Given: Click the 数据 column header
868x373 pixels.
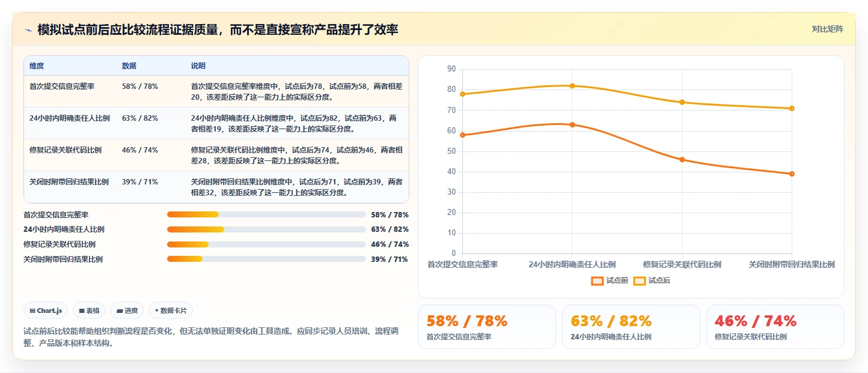Looking at the screenshot, I should click(x=129, y=65).
